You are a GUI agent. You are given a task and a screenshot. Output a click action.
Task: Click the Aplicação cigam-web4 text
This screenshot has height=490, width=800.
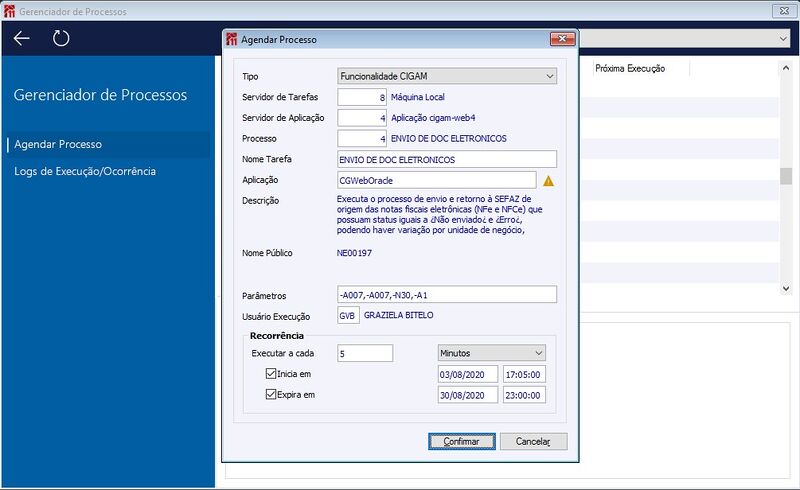click(433, 118)
